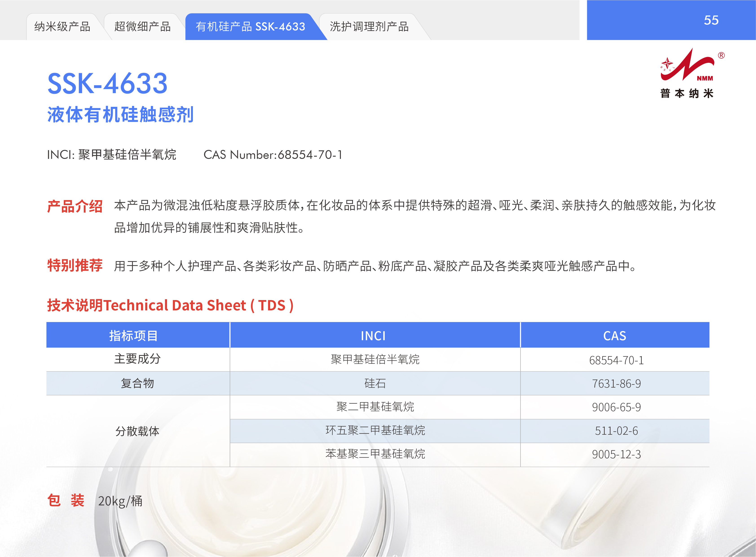Select the 硅石 table cell
This screenshot has width=756, height=557.
coord(375,383)
